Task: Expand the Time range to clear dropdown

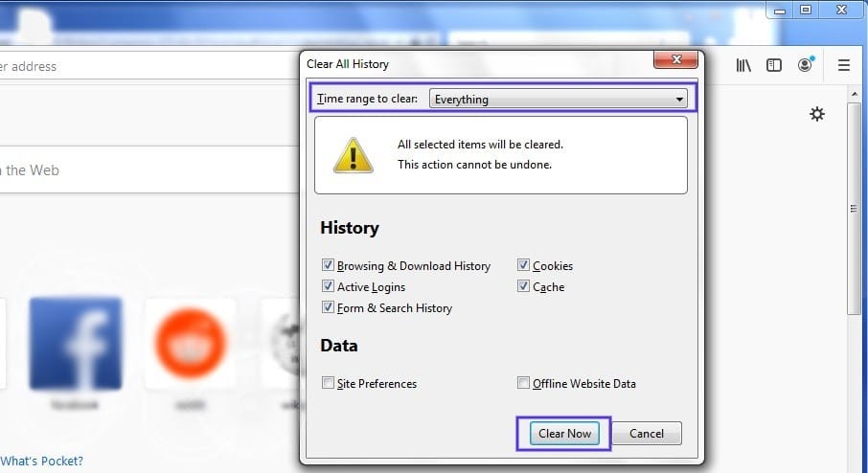Action: (x=559, y=99)
